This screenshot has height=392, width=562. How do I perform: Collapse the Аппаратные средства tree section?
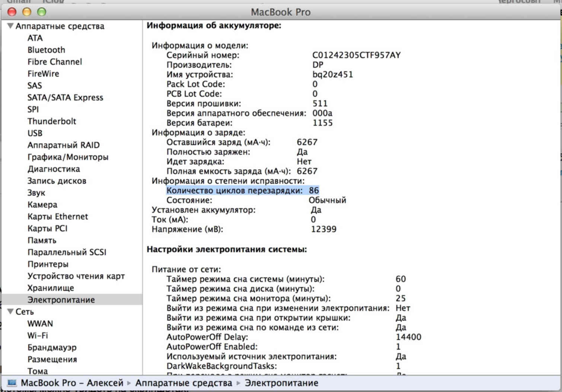[10, 26]
